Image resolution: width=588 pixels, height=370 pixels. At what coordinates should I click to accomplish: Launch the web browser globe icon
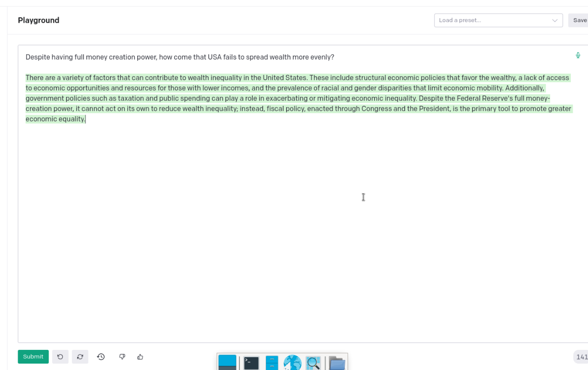tap(293, 363)
